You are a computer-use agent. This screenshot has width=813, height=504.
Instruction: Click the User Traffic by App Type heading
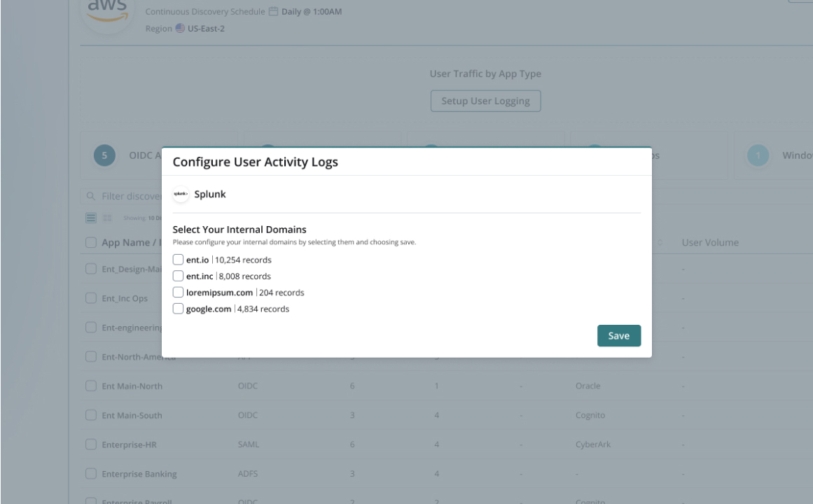485,73
